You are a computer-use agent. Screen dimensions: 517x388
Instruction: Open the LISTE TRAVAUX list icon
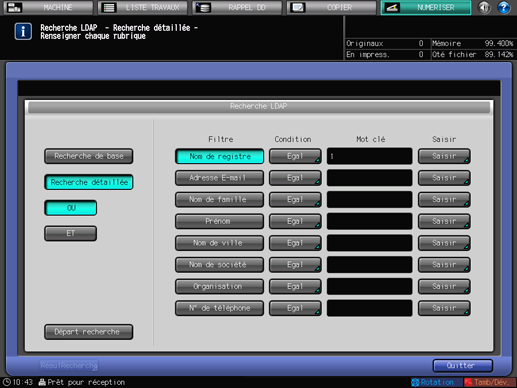click(x=109, y=7)
